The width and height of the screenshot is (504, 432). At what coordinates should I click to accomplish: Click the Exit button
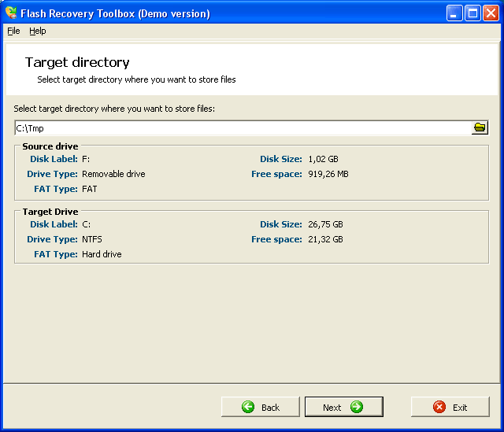pos(450,407)
